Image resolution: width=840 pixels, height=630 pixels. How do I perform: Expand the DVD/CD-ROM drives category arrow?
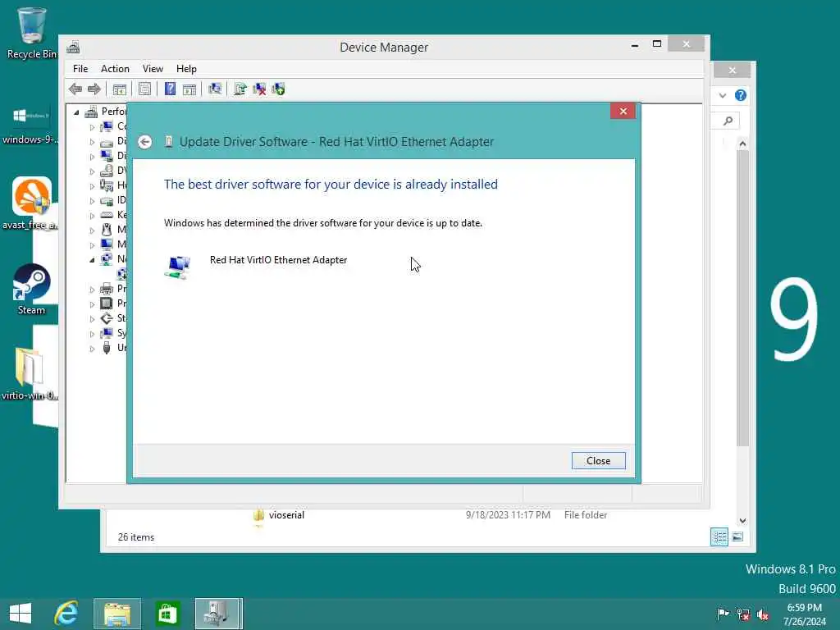point(92,171)
